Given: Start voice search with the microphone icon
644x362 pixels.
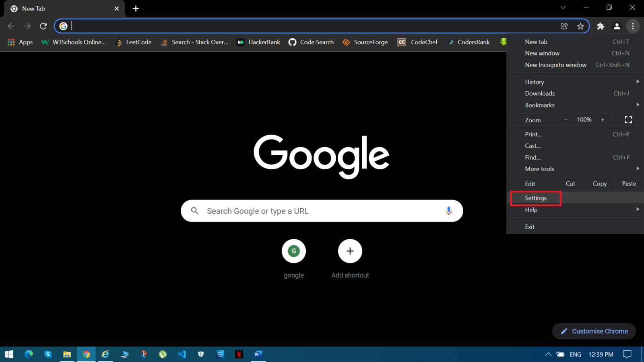Looking at the screenshot, I should point(448,210).
